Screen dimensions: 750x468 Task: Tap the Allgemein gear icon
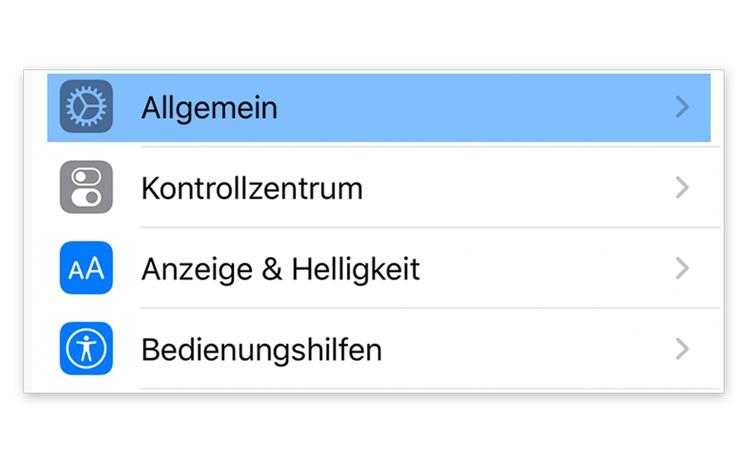pyautogui.click(x=86, y=107)
